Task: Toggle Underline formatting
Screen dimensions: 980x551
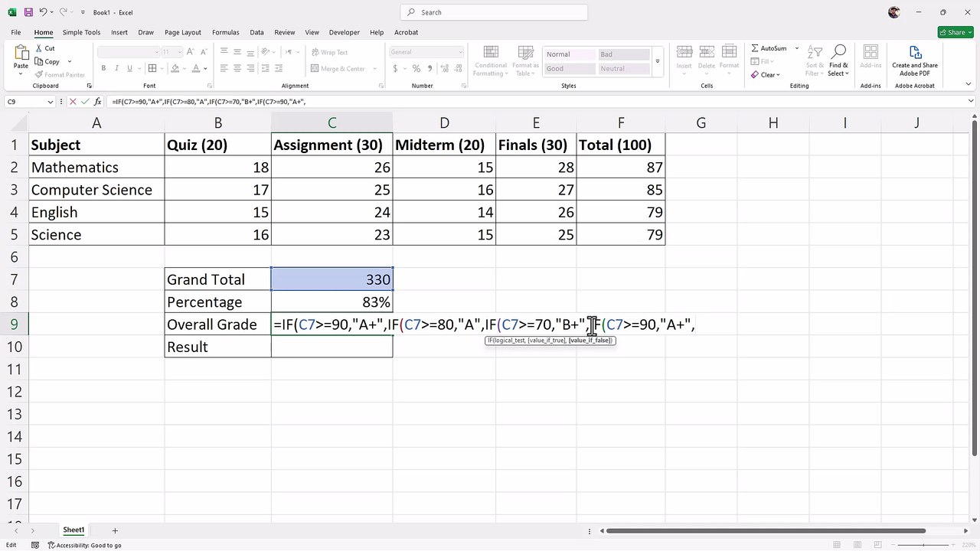Action: 130,68
